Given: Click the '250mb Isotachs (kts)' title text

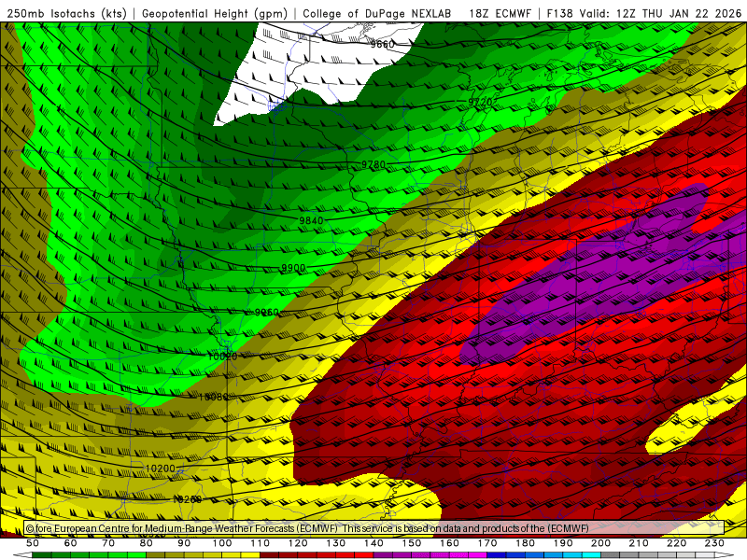Looking at the screenshot, I should point(66,13).
